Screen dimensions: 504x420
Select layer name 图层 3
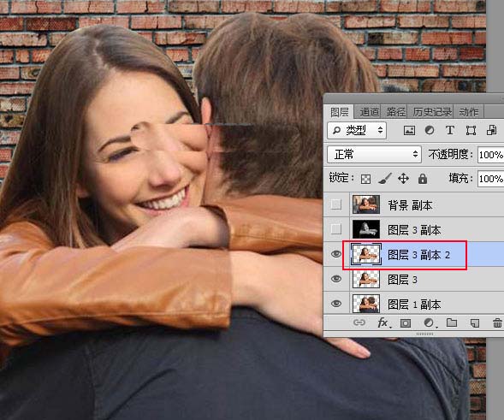click(402, 280)
